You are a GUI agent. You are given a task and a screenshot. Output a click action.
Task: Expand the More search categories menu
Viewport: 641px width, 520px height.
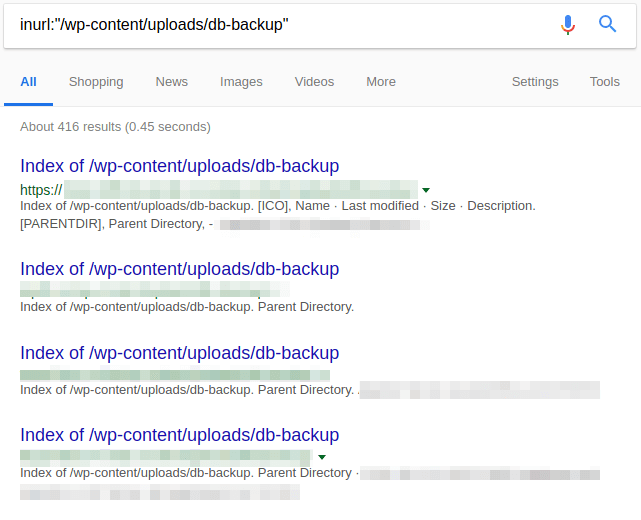381,82
